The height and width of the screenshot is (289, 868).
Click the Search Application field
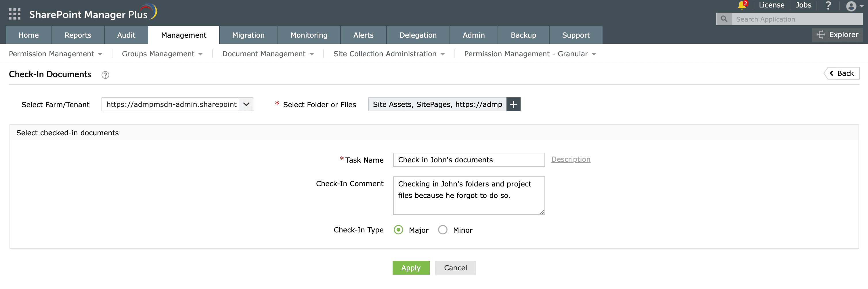coord(797,19)
